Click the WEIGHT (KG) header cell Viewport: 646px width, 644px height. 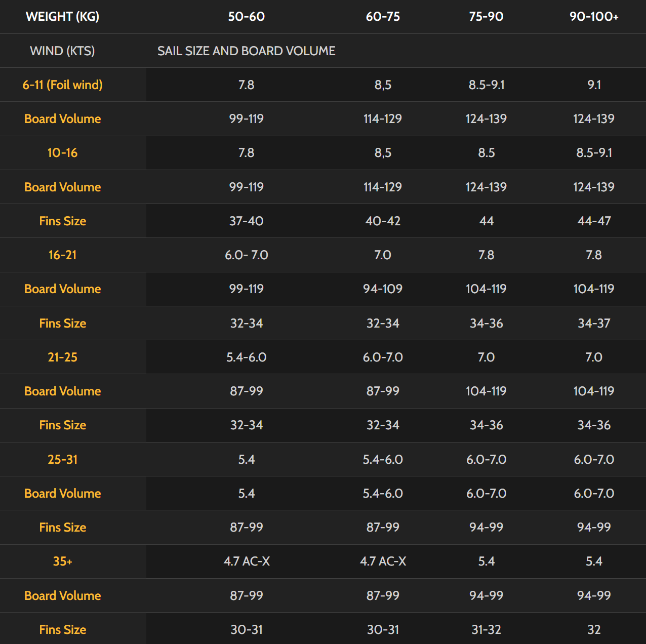(x=62, y=17)
